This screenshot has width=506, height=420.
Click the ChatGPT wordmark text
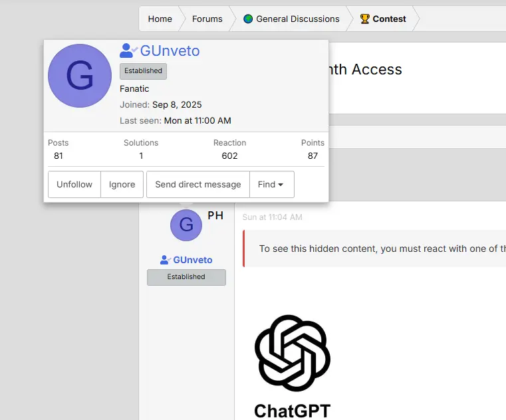tap(293, 411)
